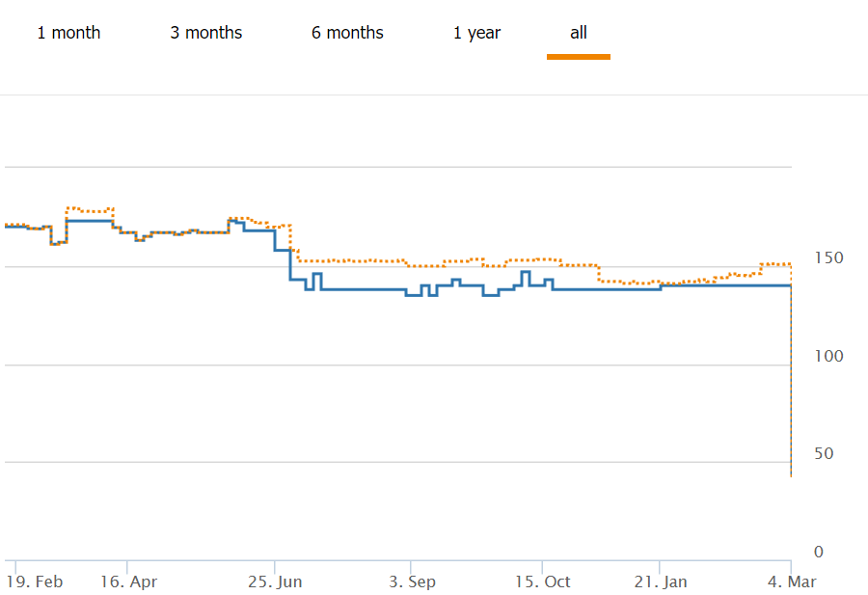
Task: Select the 4. Mar date label
Action: [x=793, y=581]
